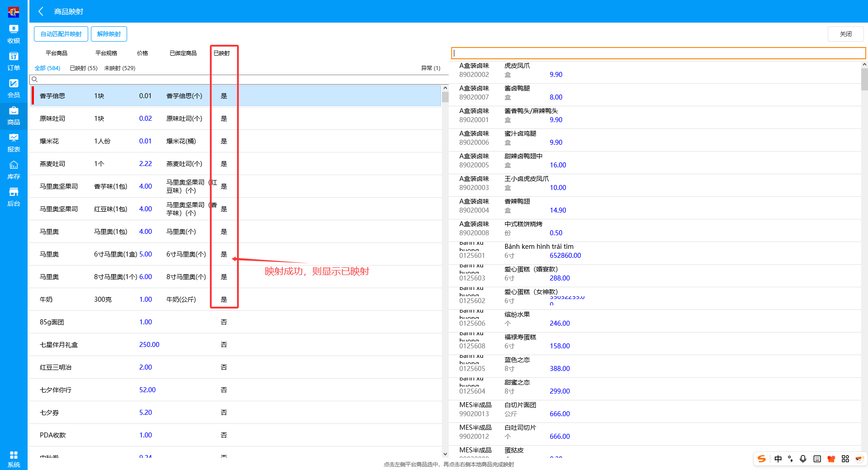Select the 爆米花 platform product row
868x470 pixels.
(235, 141)
